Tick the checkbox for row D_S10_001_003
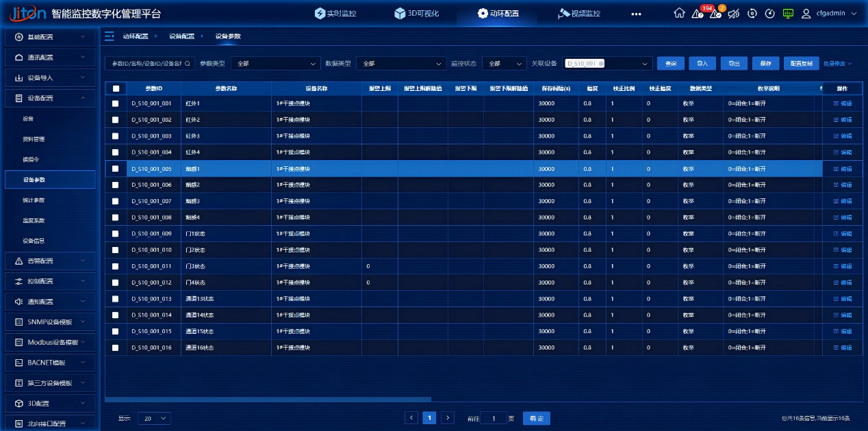 point(116,136)
